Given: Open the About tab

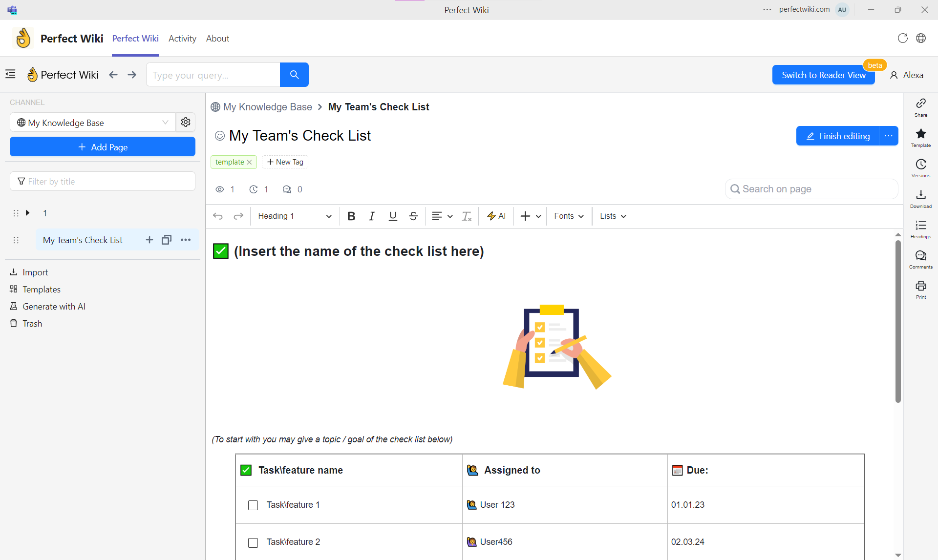Looking at the screenshot, I should (x=217, y=39).
